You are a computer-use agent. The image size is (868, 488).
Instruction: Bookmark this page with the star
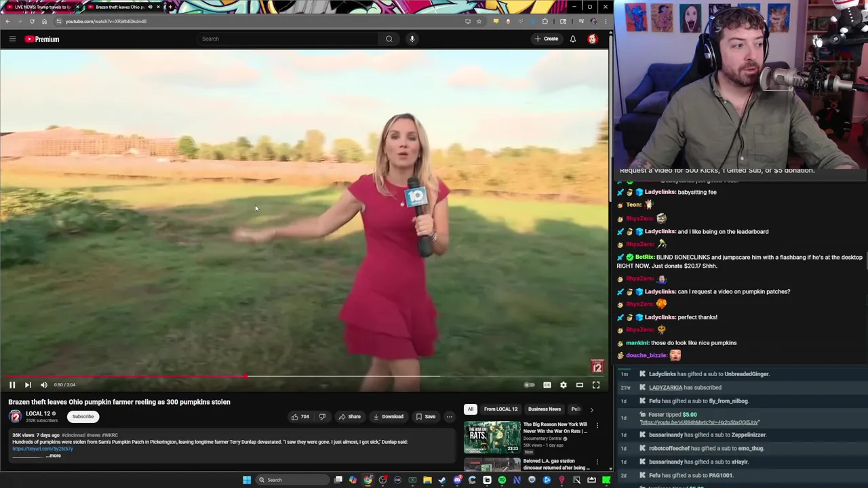coord(479,21)
